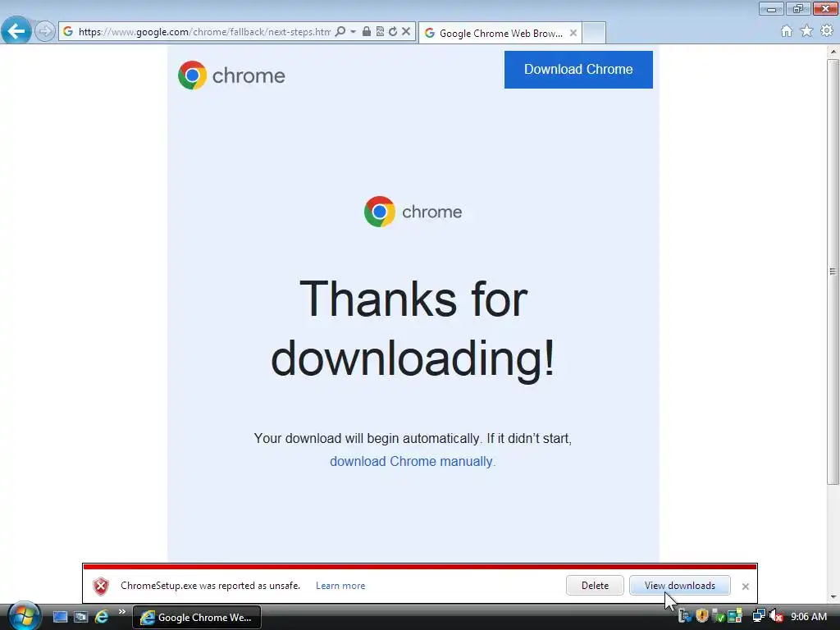Click Switch between windows quick launch icon
This screenshot has height=630, width=840.
[80, 617]
